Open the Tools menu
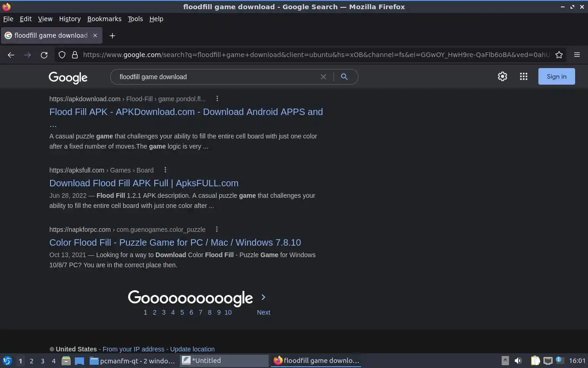This screenshot has height=368, width=588. coord(135,19)
